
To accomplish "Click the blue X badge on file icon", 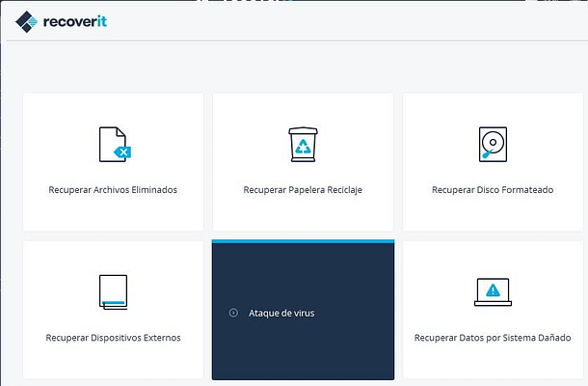I will [x=122, y=152].
